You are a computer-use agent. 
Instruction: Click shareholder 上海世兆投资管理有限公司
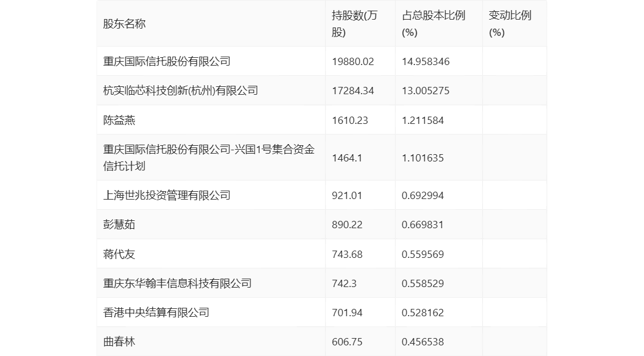tap(167, 196)
